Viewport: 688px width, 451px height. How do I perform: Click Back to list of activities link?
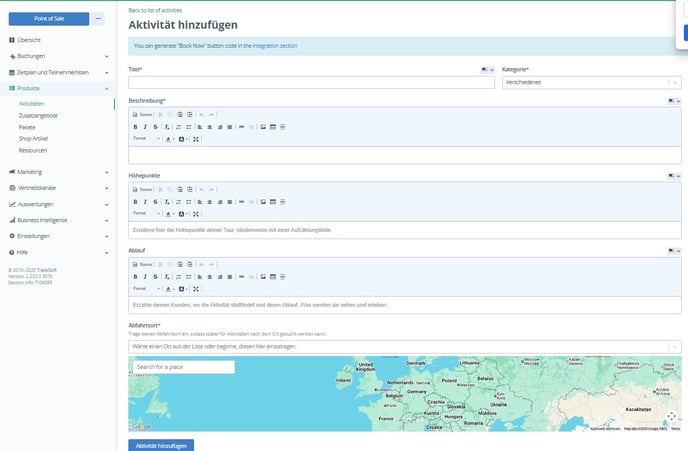coord(155,10)
